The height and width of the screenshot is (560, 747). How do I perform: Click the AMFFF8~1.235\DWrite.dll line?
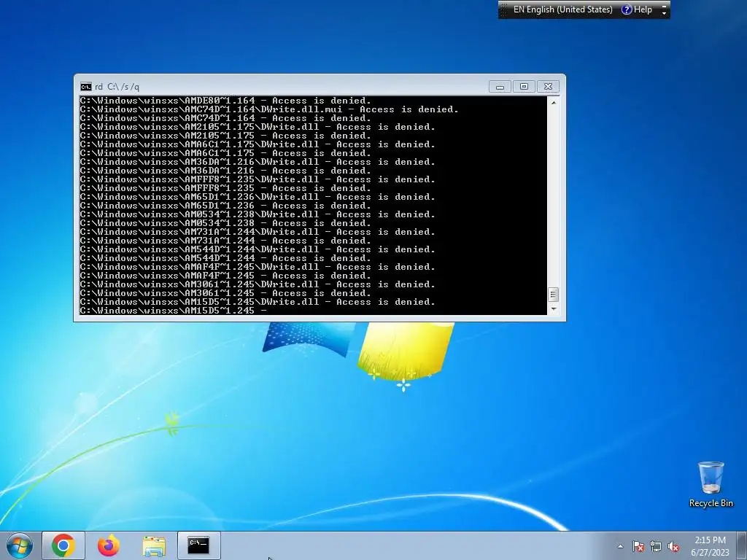[258, 179]
